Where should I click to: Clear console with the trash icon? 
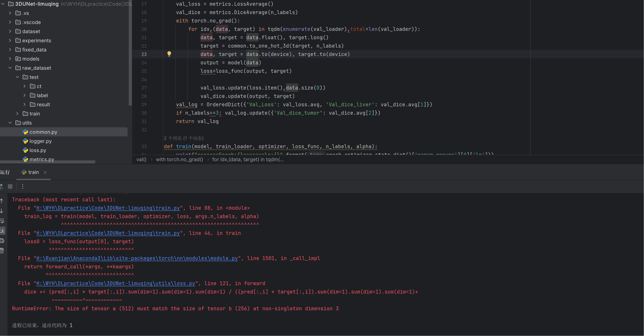click(2, 250)
